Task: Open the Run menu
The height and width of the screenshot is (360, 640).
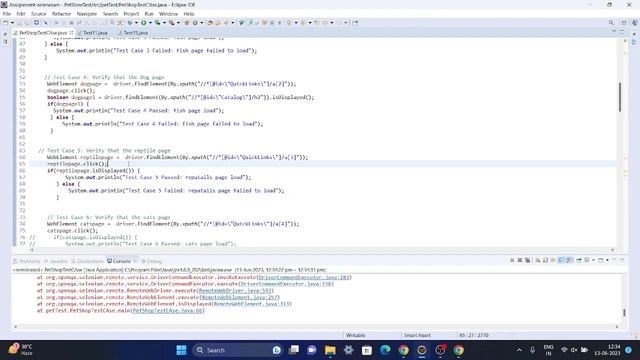Action: pos(149,13)
